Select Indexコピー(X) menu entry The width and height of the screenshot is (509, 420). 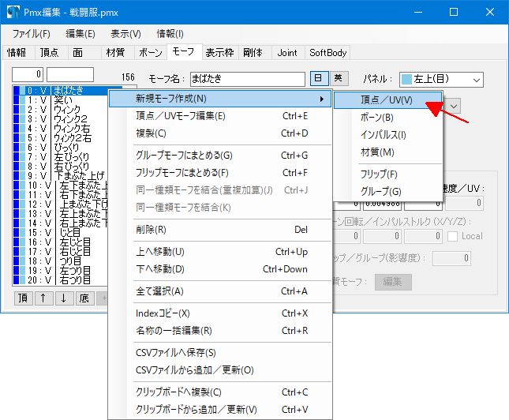(220, 313)
